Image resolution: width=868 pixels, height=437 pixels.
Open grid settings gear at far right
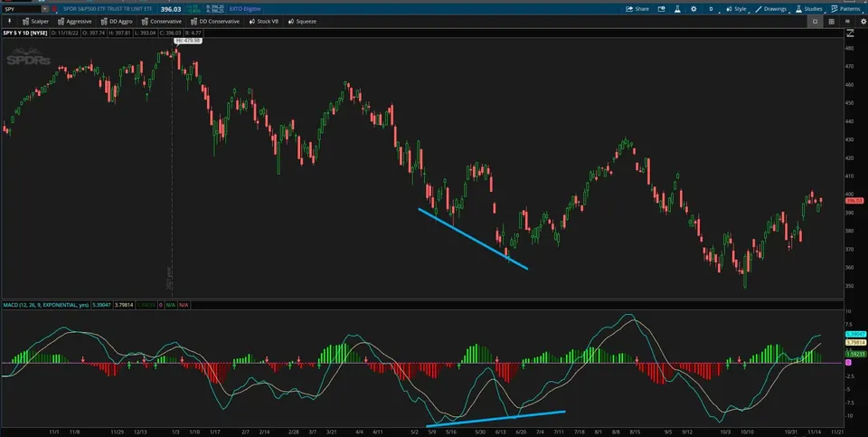point(863,22)
